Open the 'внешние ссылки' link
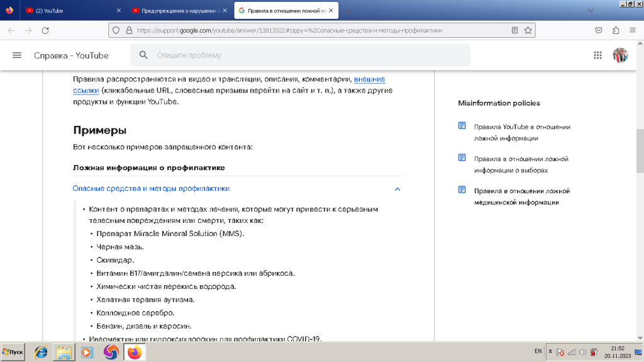The image size is (644, 362). pos(369,79)
